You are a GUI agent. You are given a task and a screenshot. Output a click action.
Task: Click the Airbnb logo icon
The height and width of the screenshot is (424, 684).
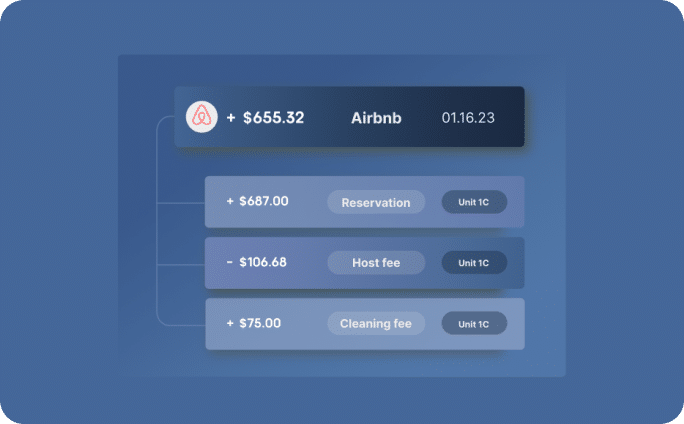click(202, 117)
